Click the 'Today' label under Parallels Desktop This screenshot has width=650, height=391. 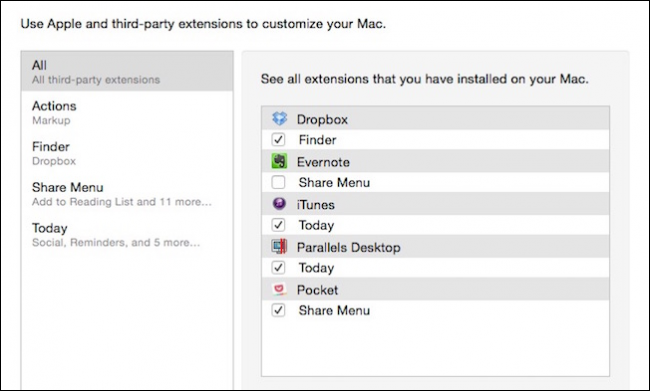tap(316, 268)
